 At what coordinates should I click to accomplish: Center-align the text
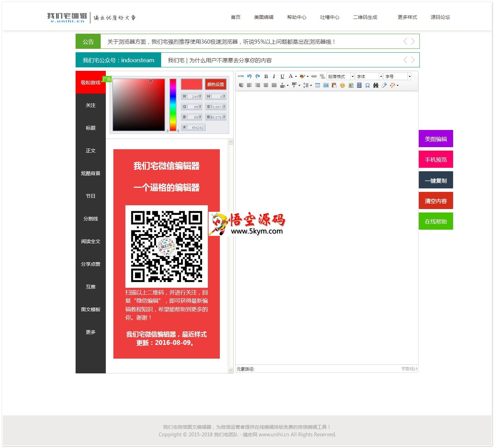266,85
